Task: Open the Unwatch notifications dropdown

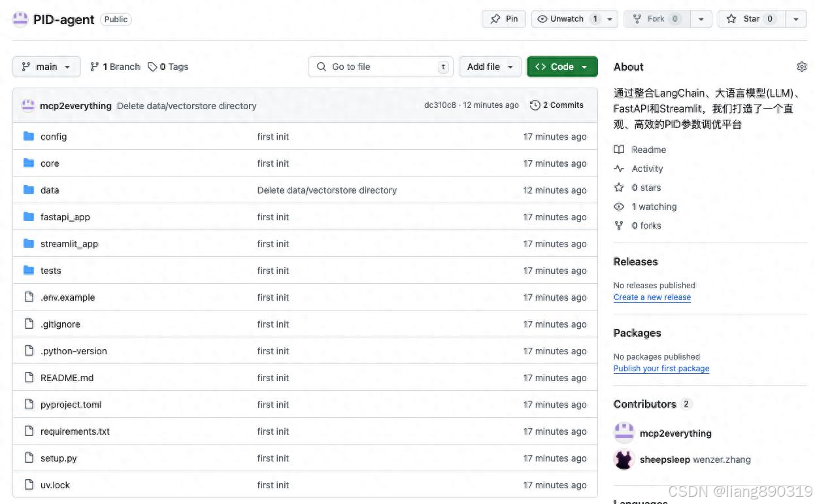Action: (x=574, y=19)
